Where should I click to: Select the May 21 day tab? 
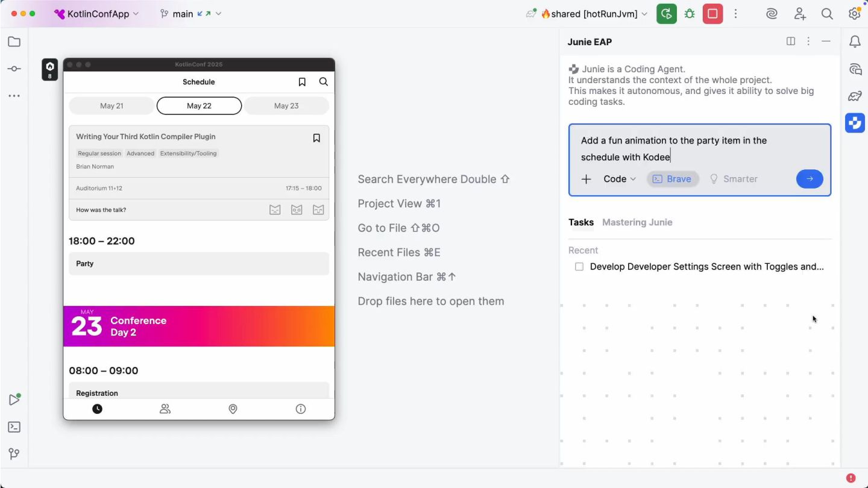pyautogui.click(x=112, y=105)
